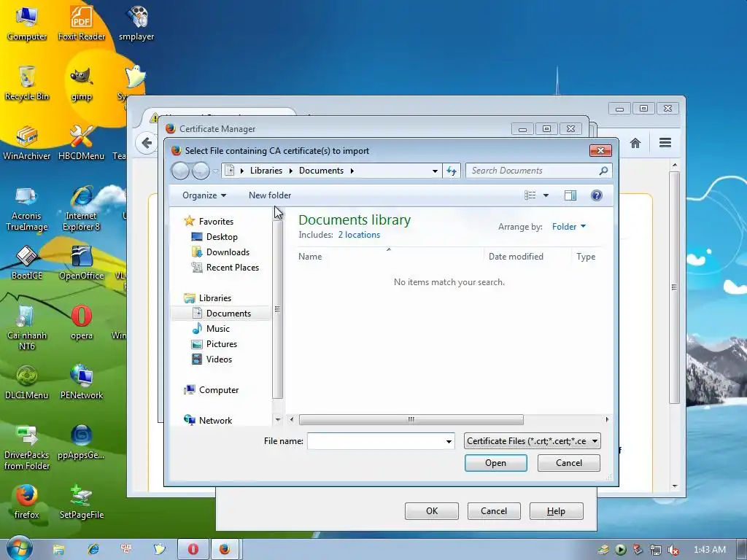
Task: Open OpenOffice desktop shortcut
Action: click(82, 262)
